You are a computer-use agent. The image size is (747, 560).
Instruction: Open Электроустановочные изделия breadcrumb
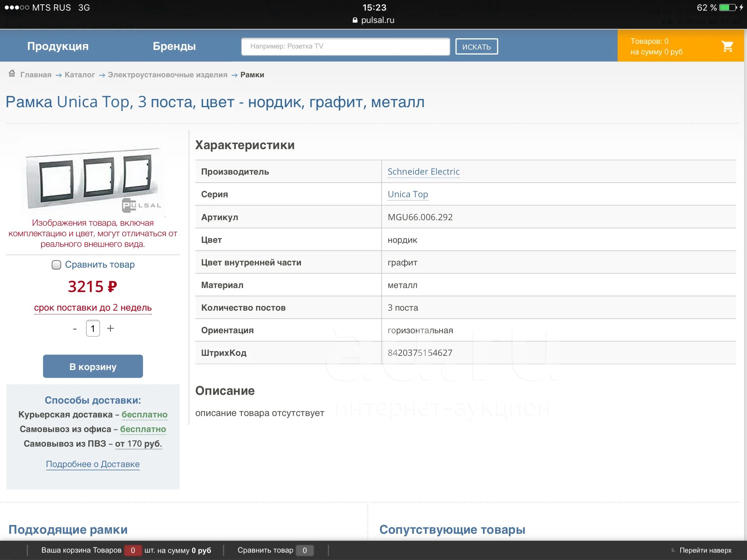point(167,75)
